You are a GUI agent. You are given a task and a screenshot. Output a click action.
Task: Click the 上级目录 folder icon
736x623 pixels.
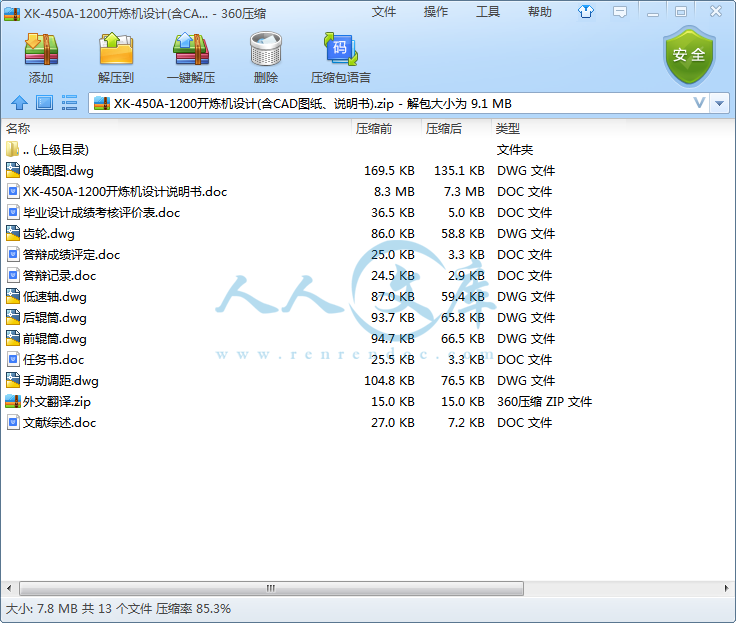13,149
